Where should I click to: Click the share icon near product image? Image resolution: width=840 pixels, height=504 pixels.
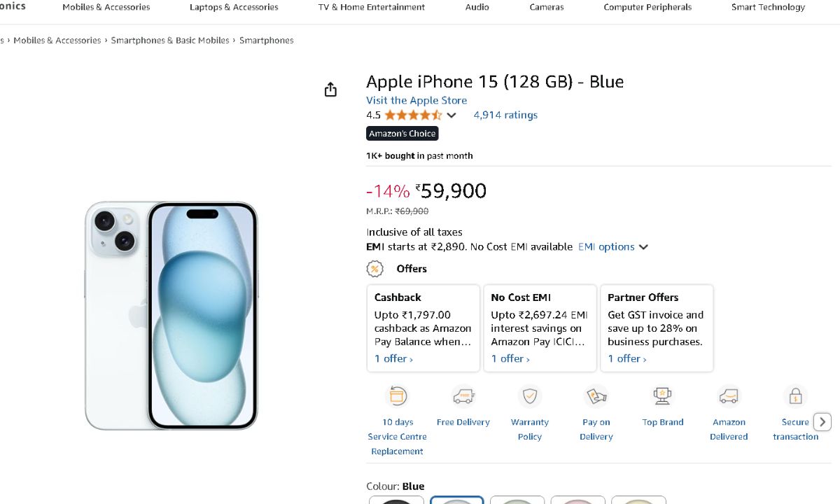(330, 90)
